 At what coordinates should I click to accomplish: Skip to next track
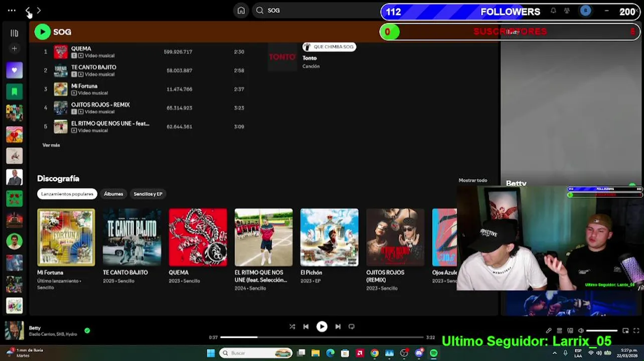pyautogui.click(x=338, y=326)
